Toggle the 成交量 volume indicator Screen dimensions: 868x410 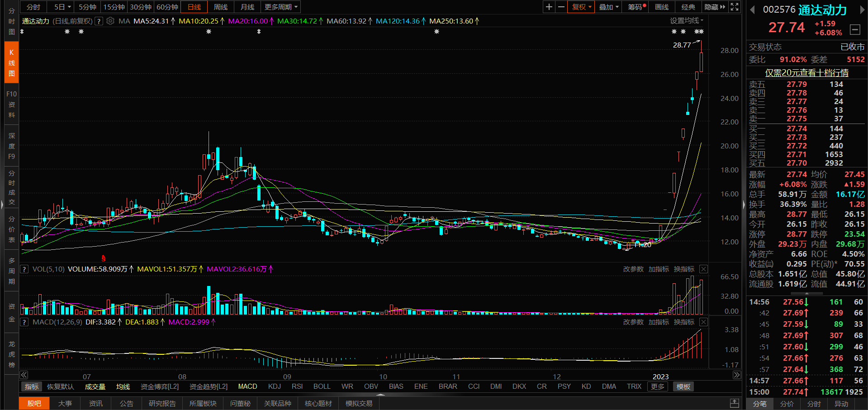tap(95, 386)
